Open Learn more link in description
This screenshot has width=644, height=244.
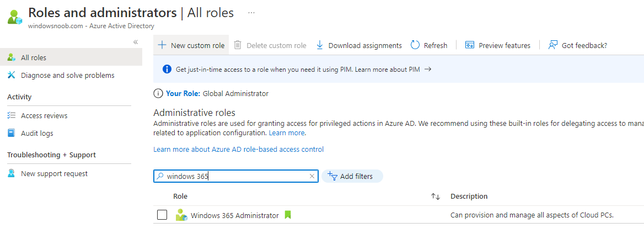(x=287, y=133)
